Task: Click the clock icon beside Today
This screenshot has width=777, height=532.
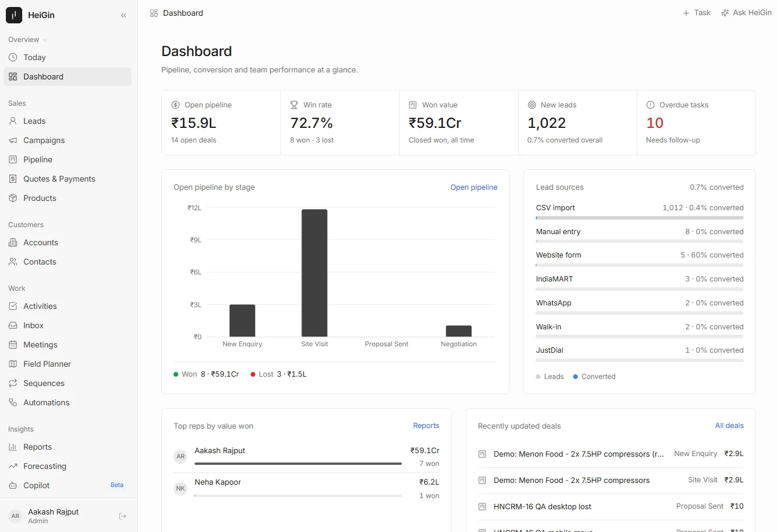Action: click(x=13, y=57)
